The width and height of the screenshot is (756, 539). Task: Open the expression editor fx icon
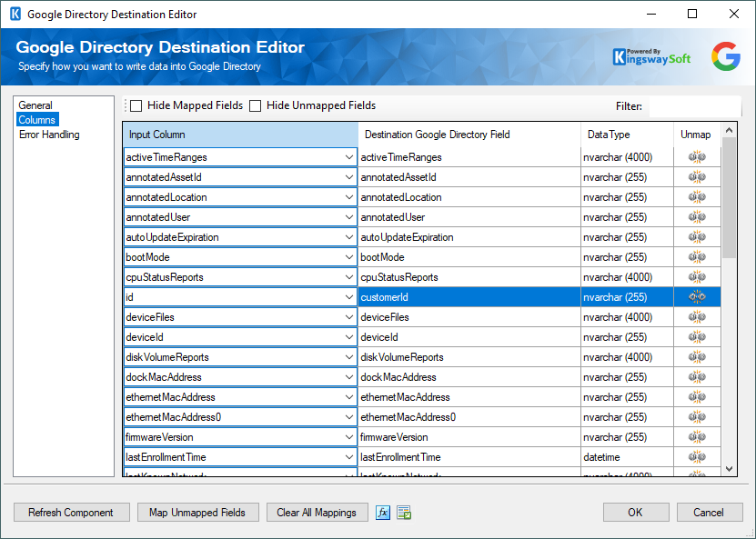coord(382,512)
